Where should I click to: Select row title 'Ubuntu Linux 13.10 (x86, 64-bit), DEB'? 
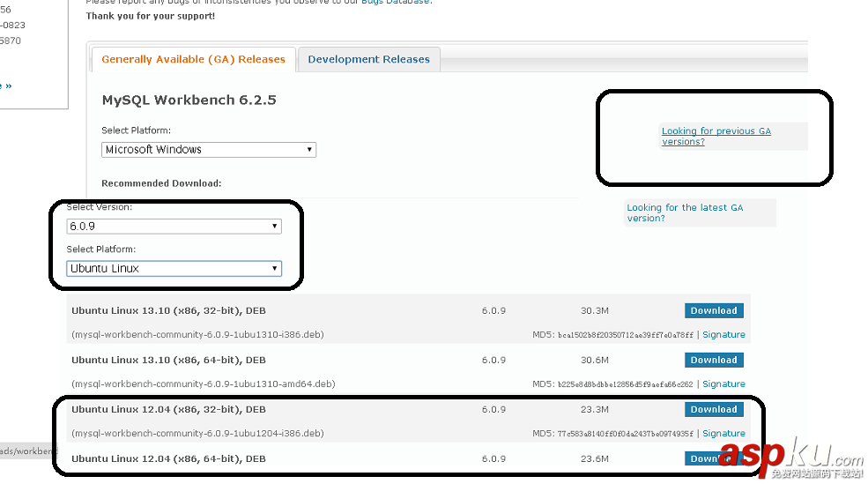click(168, 360)
